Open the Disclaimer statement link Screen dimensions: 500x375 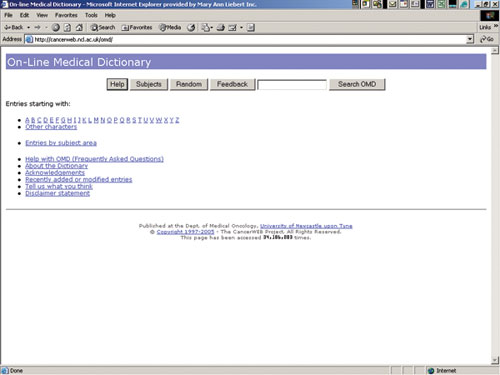[x=58, y=194]
